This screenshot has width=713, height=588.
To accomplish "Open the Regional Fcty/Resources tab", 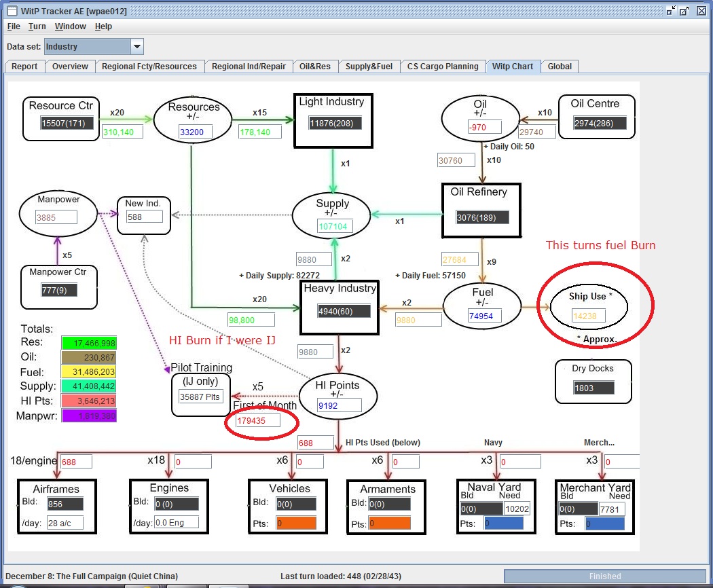I will (149, 67).
